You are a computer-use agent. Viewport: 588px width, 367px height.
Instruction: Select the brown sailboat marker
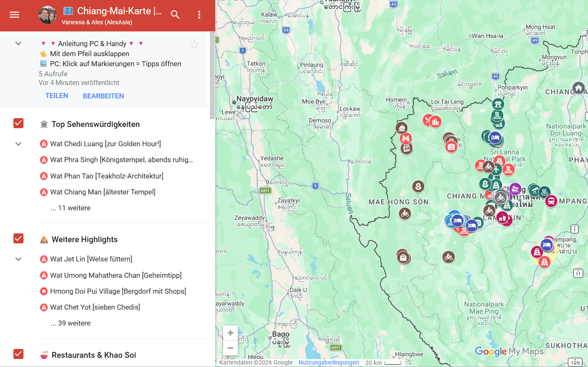pyautogui.click(x=401, y=127)
